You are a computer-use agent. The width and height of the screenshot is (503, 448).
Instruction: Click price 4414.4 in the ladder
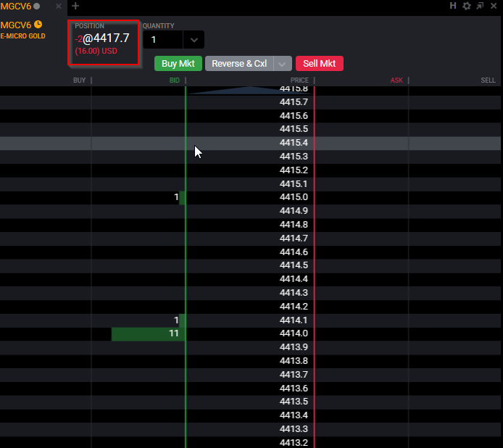[294, 279]
